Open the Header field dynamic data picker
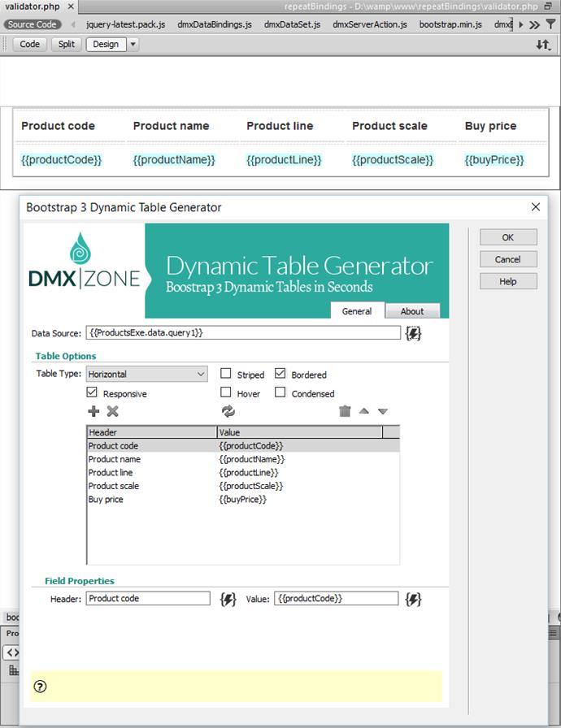Screen dimensions: 561x728 pyautogui.click(x=228, y=599)
